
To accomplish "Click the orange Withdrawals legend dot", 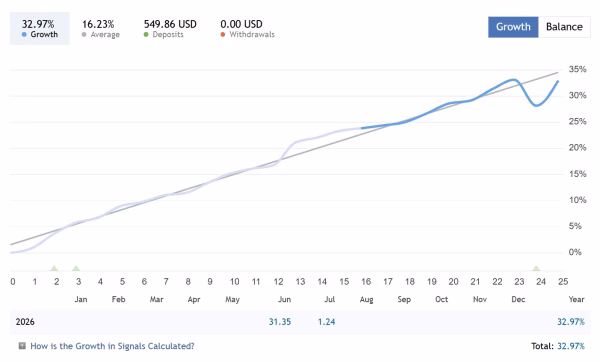I will pyautogui.click(x=223, y=34).
